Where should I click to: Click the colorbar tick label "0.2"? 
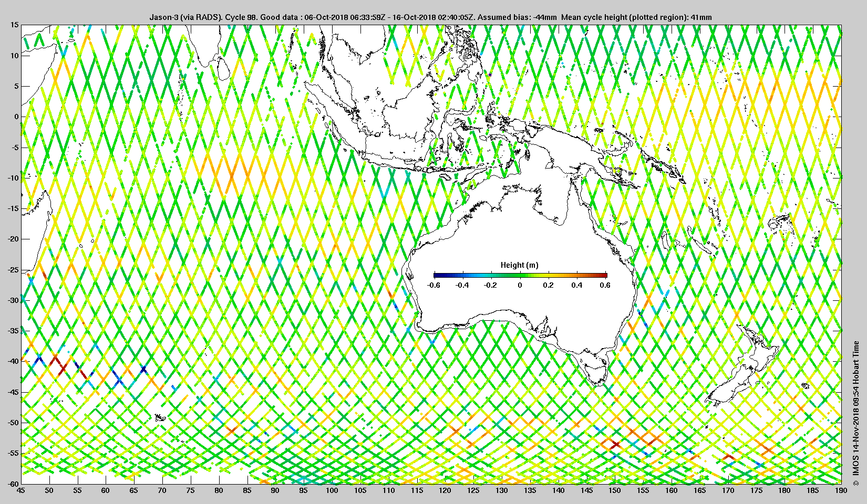tap(549, 285)
